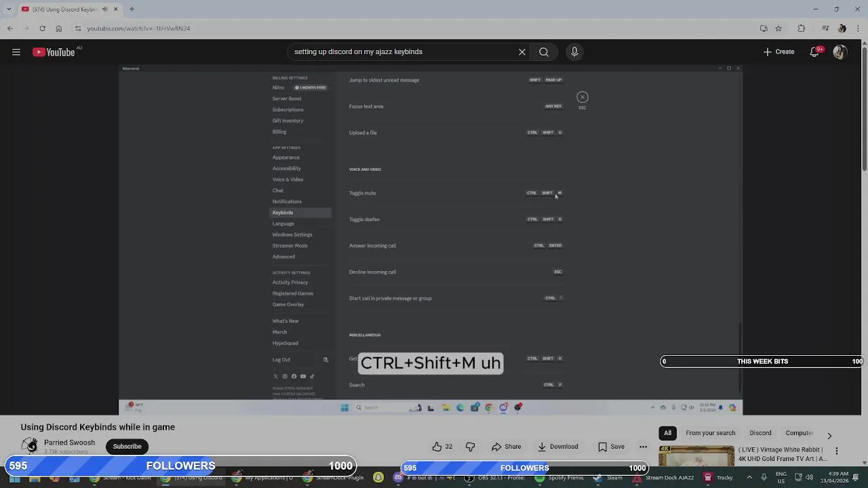Image resolution: width=868 pixels, height=488 pixels.
Task: Open Notifications in Discord settings
Action: tap(287, 201)
